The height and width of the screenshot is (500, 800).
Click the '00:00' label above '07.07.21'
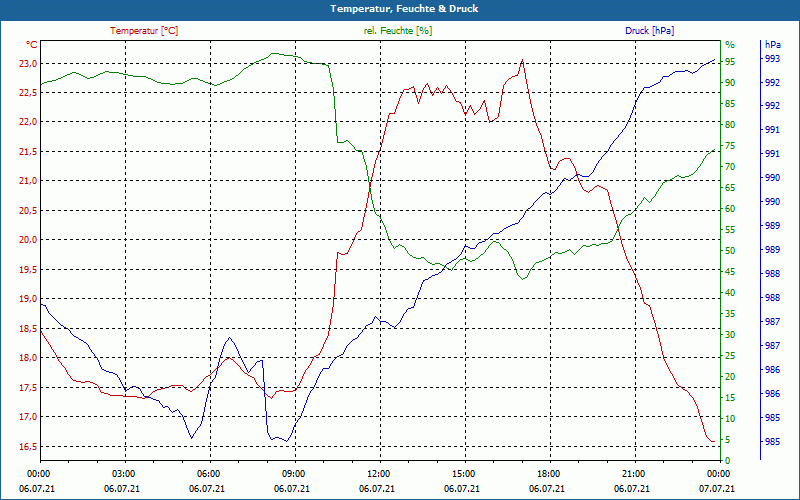719,473
